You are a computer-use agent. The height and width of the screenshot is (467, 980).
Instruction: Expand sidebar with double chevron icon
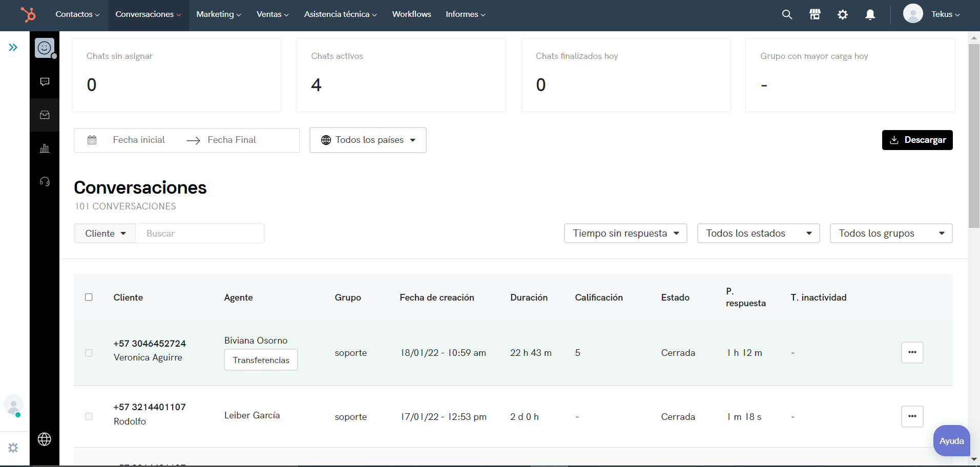pos(13,48)
